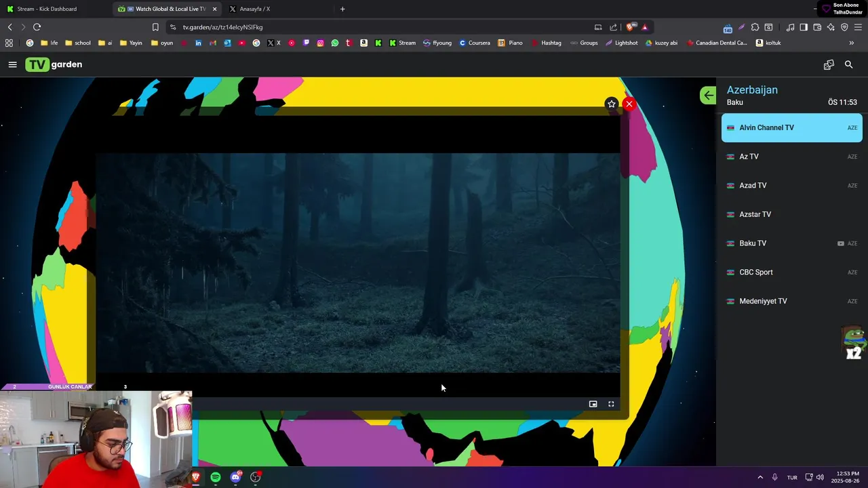Open Brave Wallet icon
The image size is (868, 488).
tap(817, 27)
